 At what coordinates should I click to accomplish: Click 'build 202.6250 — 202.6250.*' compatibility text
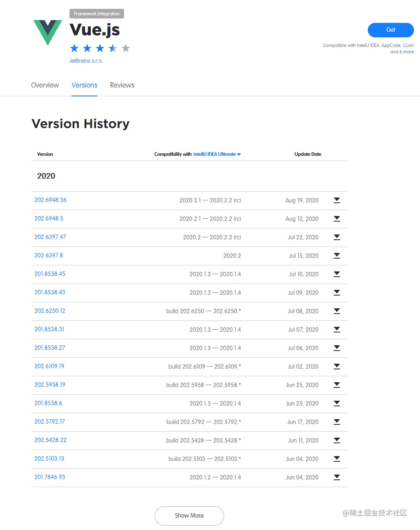pyautogui.click(x=204, y=311)
